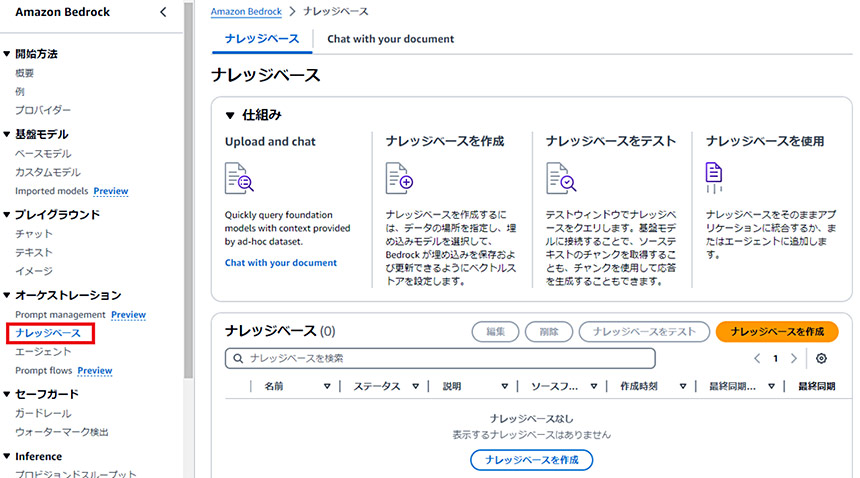
Task: Open カスタムモデル in the sidebar
Action: 48,172
